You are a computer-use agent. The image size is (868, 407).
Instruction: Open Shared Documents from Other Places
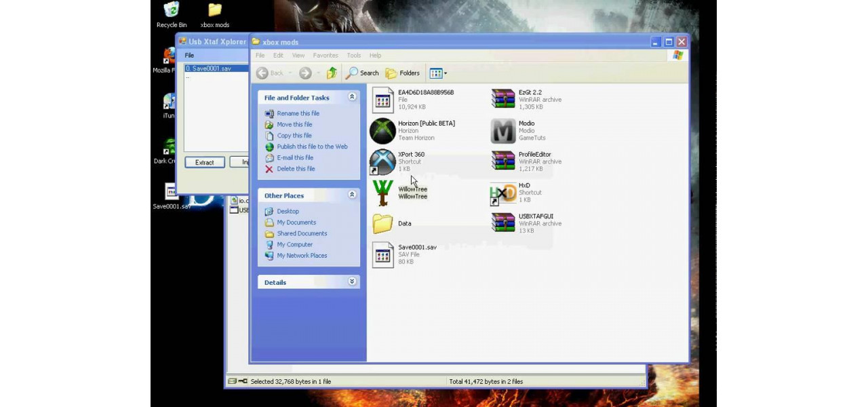[x=302, y=233]
